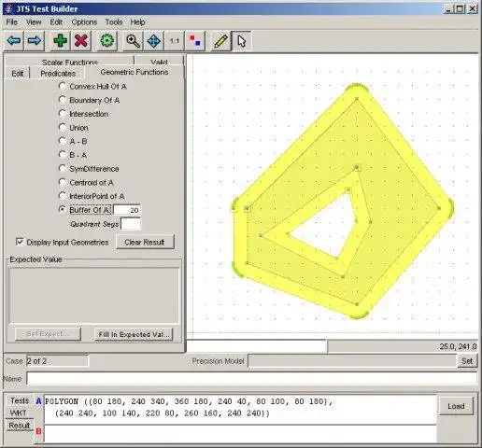482x448 pixels.
Task: Click the Quadrant Segs input field
Action: click(131, 224)
